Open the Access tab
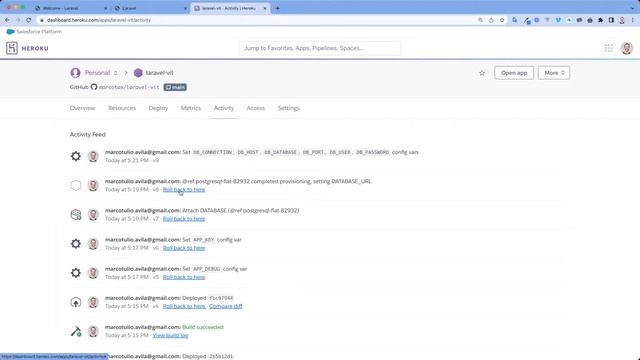This screenshot has width=640, height=360. pos(256,108)
